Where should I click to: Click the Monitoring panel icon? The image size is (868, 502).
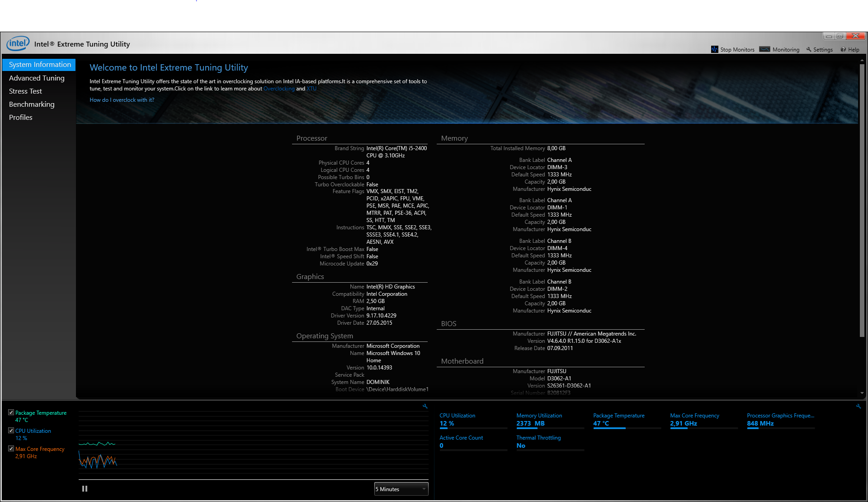764,49
